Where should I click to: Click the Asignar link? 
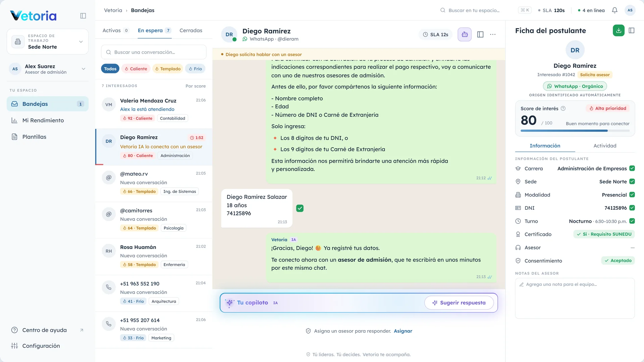pos(403,331)
